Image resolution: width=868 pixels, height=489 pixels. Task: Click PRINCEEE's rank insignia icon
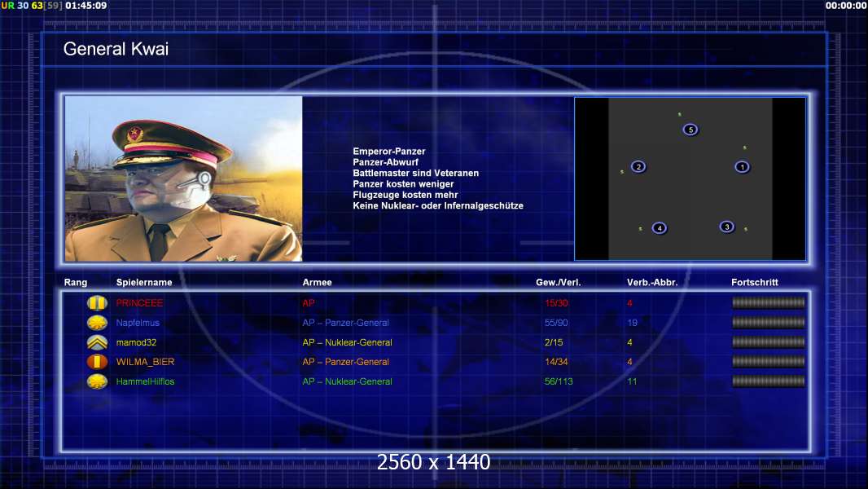coord(97,303)
